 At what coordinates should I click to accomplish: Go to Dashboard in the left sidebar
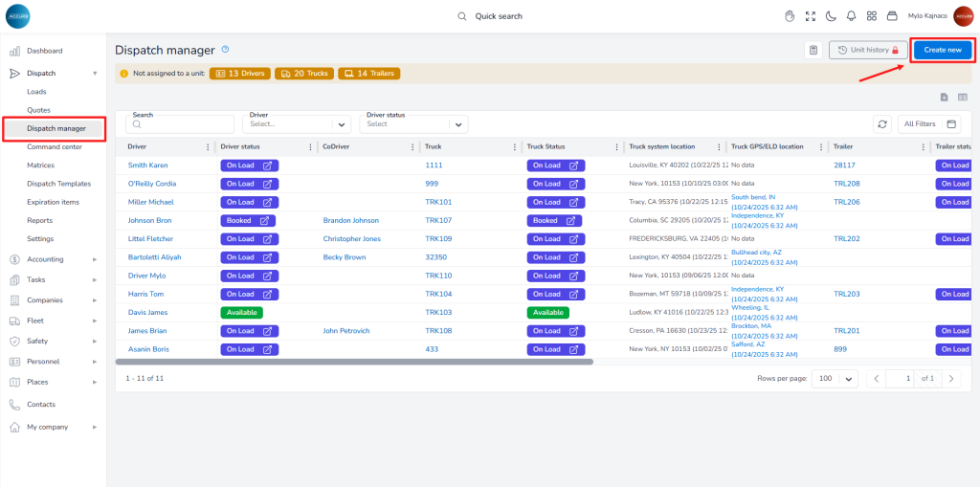coord(44,51)
